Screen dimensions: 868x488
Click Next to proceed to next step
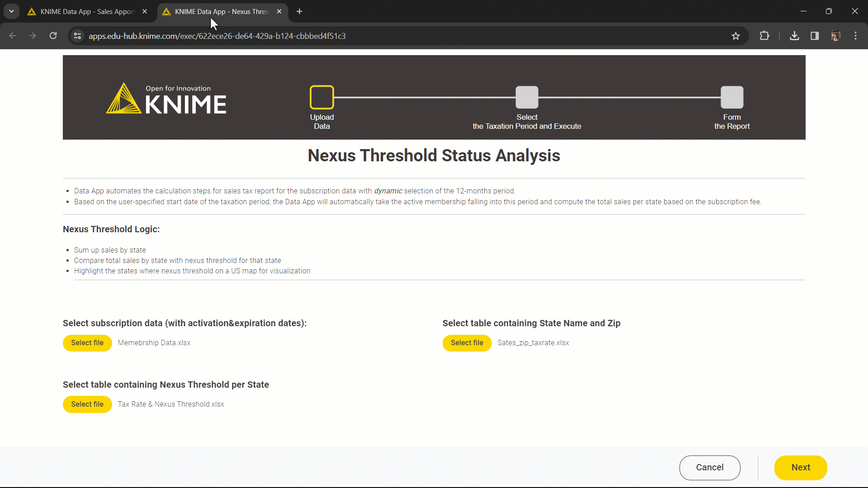coord(800,467)
